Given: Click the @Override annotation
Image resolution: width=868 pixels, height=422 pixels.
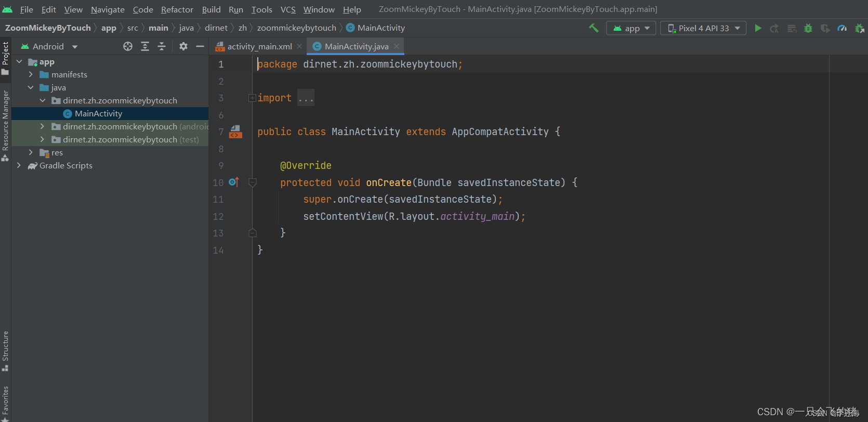Looking at the screenshot, I should [x=306, y=165].
